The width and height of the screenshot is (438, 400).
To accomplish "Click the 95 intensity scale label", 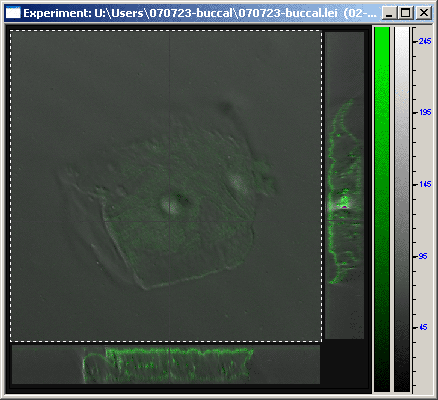I will tap(423, 256).
